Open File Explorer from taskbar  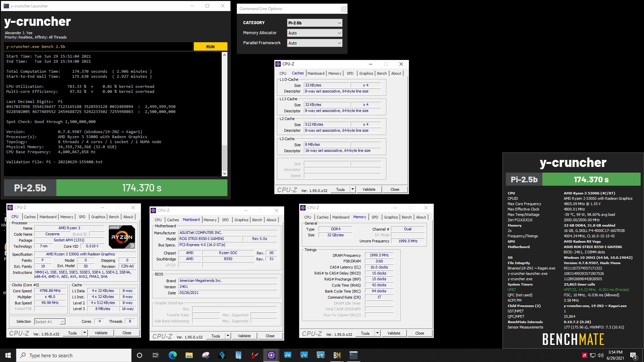pyautogui.click(x=189, y=355)
